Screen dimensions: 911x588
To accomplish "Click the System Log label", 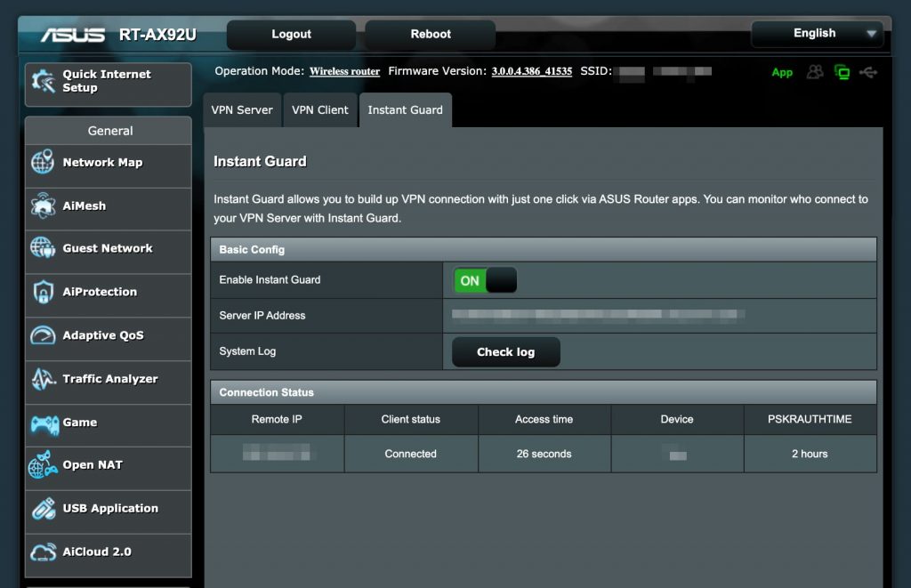I will [x=247, y=351].
